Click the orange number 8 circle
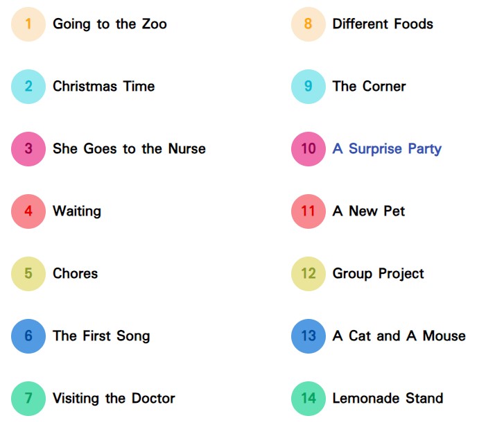 tap(309, 24)
